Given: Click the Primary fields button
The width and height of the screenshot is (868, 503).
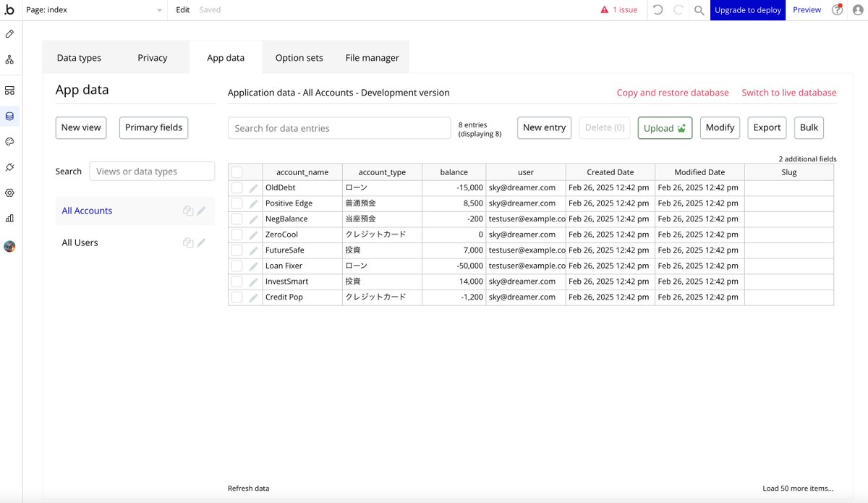Looking at the screenshot, I should coord(153,127).
